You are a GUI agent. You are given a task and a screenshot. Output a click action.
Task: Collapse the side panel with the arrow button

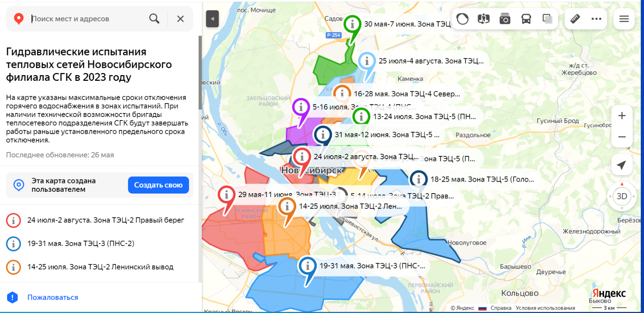pyautogui.click(x=212, y=19)
